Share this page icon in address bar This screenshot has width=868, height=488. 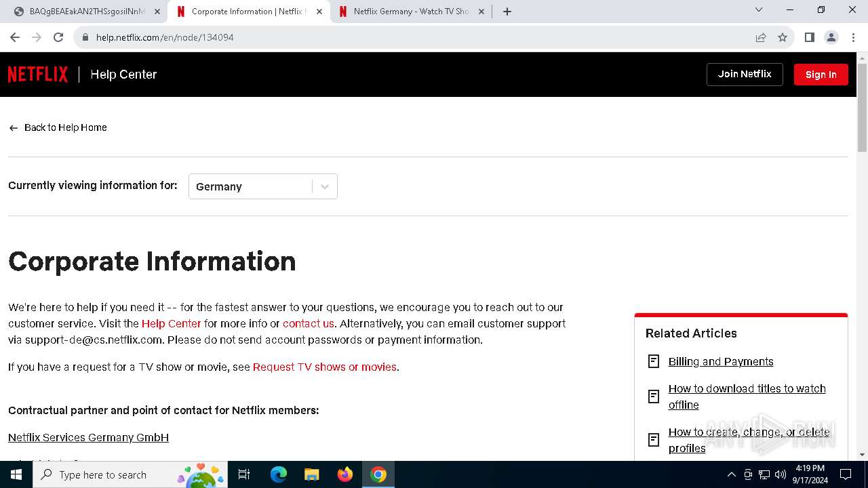[x=761, y=37]
